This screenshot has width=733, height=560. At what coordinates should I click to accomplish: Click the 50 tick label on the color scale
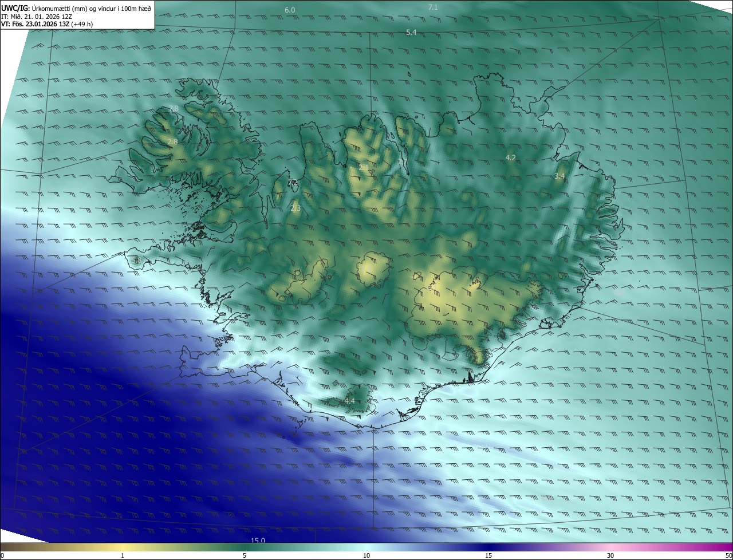coord(728,555)
